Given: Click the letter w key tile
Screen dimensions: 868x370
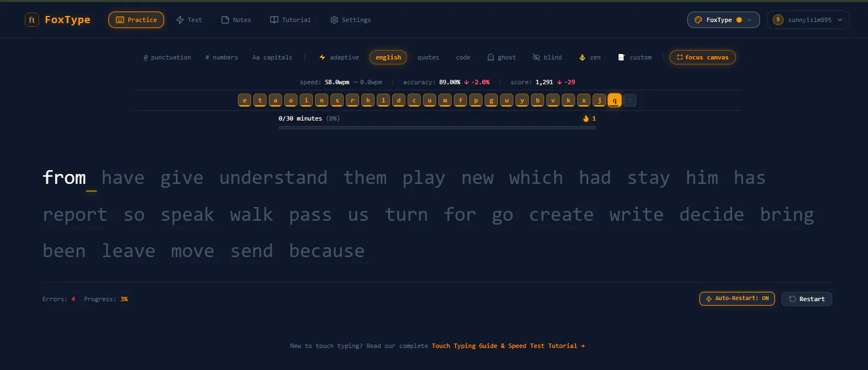Looking at the screenshot, I should point(507,100).
